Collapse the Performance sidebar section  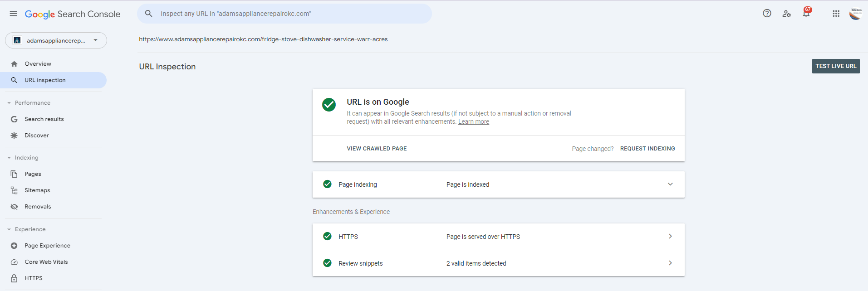[x=9, y=103]
